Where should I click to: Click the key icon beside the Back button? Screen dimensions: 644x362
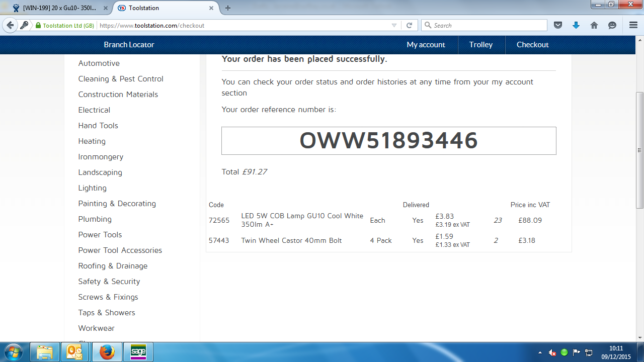pyautogui.click(x=24, y=25)
